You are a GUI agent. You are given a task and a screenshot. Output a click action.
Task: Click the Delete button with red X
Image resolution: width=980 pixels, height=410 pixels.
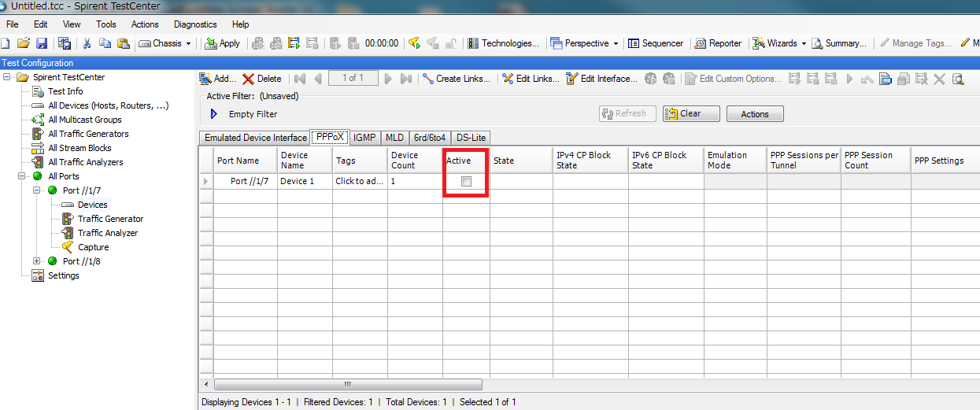(261, 79)
